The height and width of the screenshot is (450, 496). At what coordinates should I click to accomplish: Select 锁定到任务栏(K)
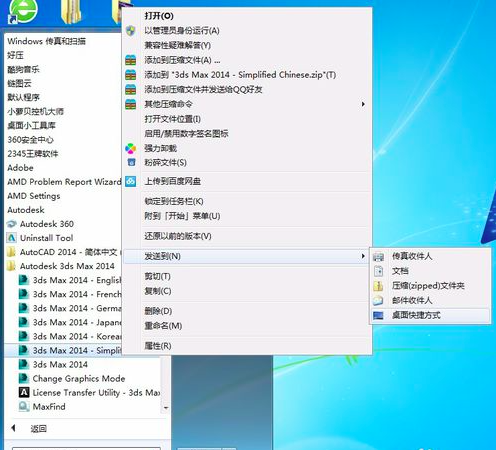(174, 201)
